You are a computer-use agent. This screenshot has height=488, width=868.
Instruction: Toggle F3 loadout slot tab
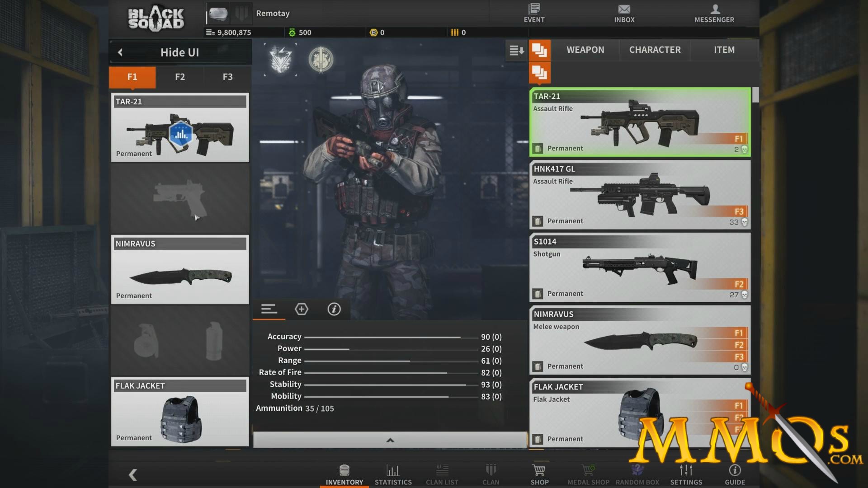[226, 76]
